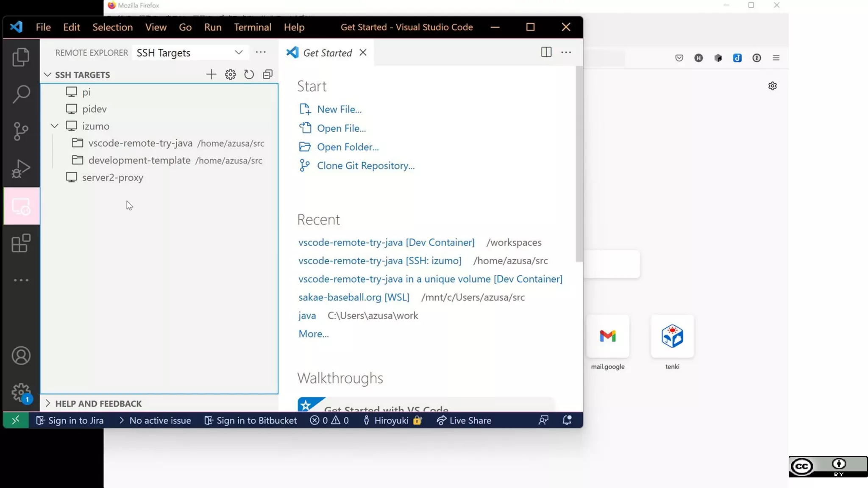Image resolution: width=868 pixels, height=488 pixels.
Task: Split the editor to the right
Action: click(546, 52)
